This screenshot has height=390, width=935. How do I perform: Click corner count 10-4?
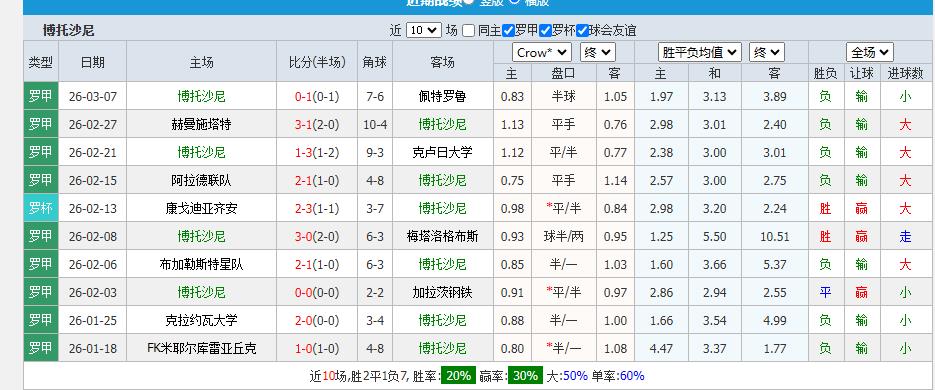(x=374, y=125)
